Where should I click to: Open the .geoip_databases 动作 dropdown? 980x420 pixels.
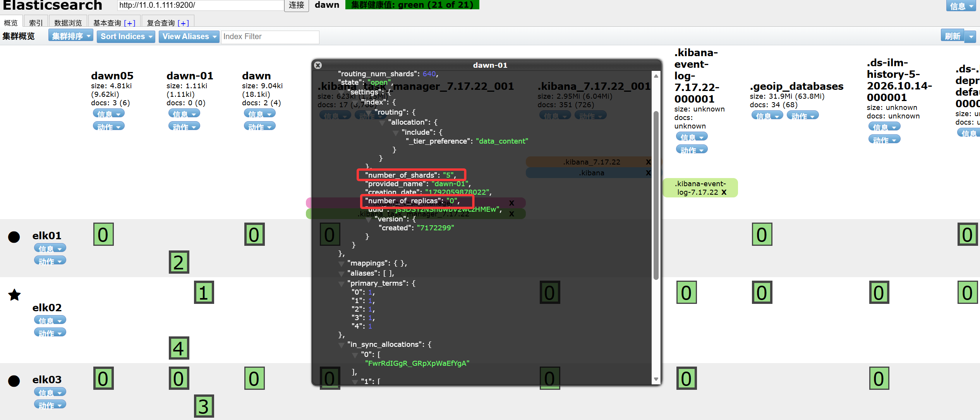click(x=803, y=115)
